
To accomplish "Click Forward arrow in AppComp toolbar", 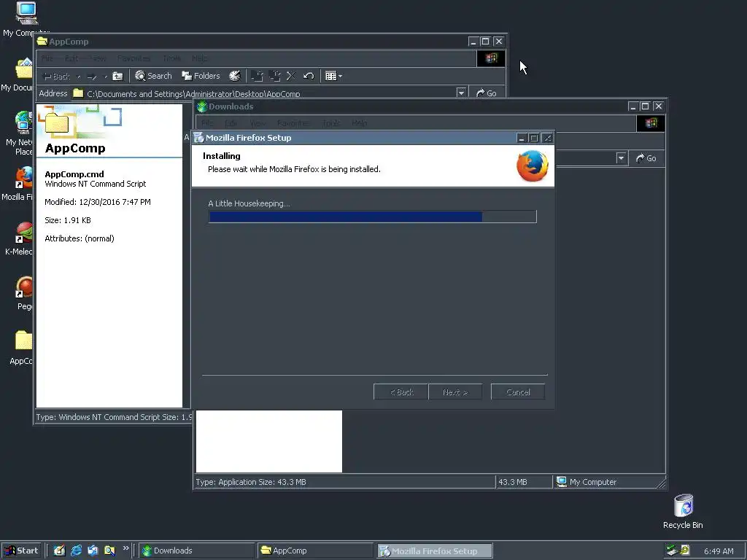I will point(92,76).
